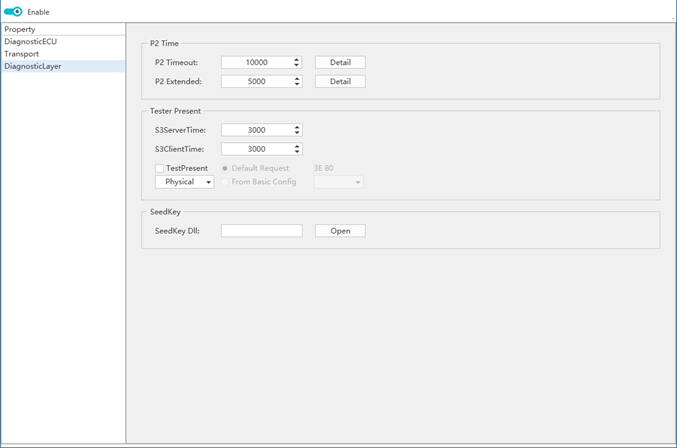Increase S3ClientTime with up arrow
The width and height of the screenshot is (677, 448).
coord(296,146)
